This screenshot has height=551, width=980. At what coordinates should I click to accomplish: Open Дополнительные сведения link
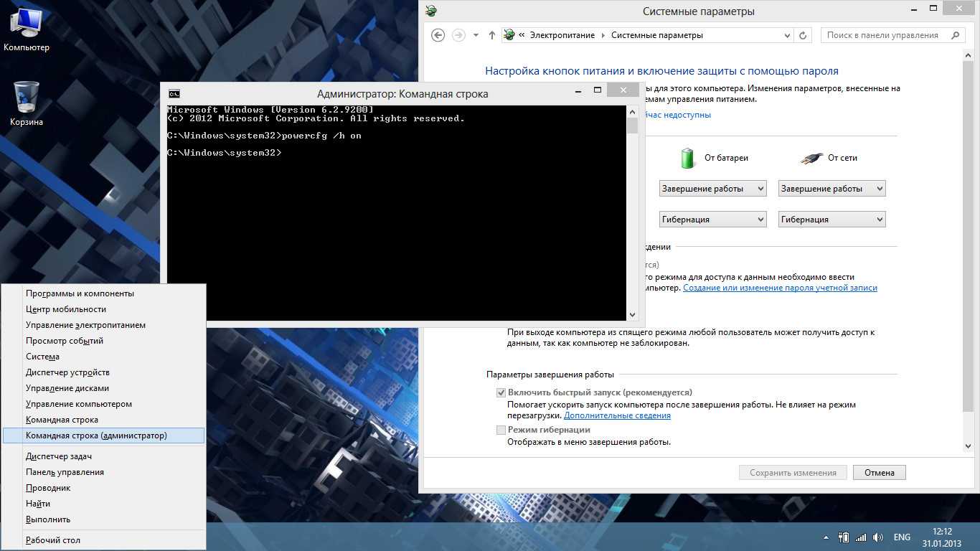point(617,415)
